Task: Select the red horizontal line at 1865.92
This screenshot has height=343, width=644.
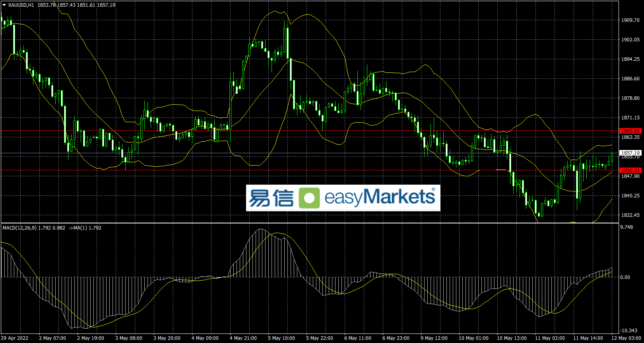Action: 310,131
